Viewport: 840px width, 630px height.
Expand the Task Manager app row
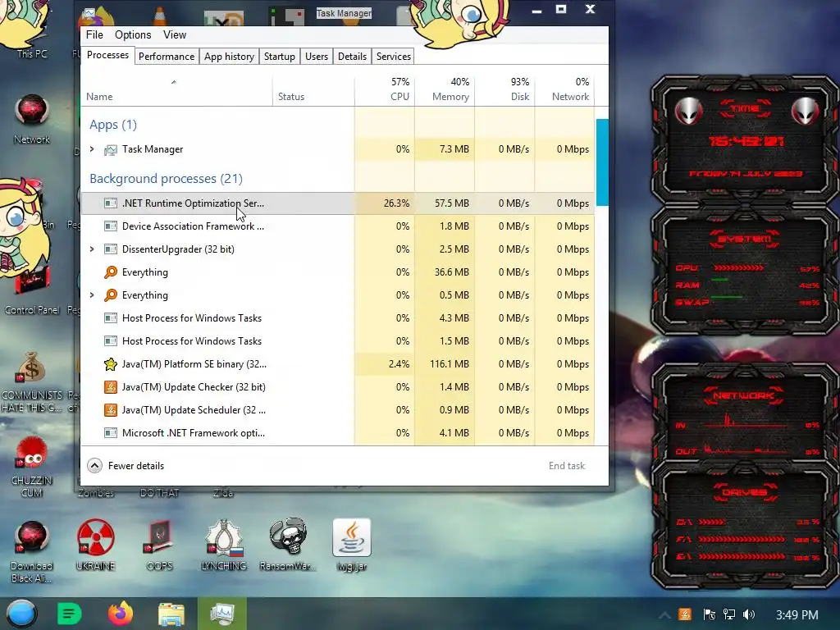click(x=92, y=149)
